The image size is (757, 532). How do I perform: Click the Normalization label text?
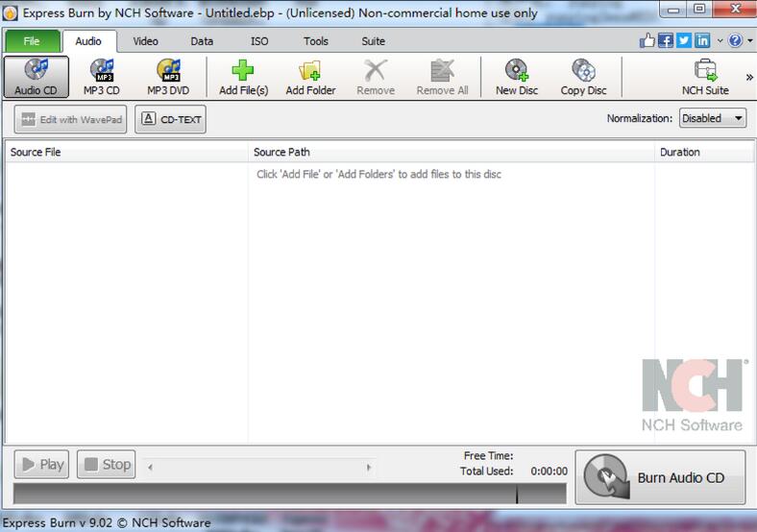tap(639, 118)
